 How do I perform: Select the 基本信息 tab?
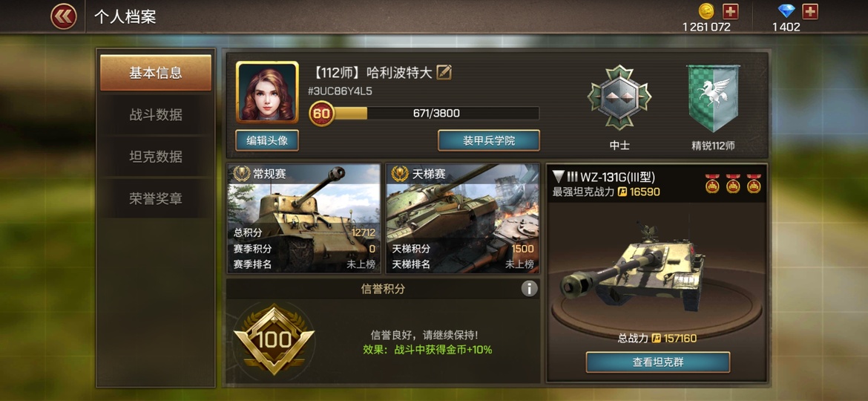tap(156, 73)
